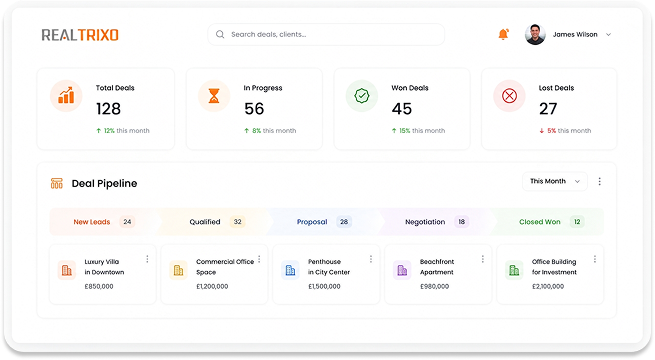Click James Wilson's profile avatar
The image size is (655, 360).
pos(535,34)
